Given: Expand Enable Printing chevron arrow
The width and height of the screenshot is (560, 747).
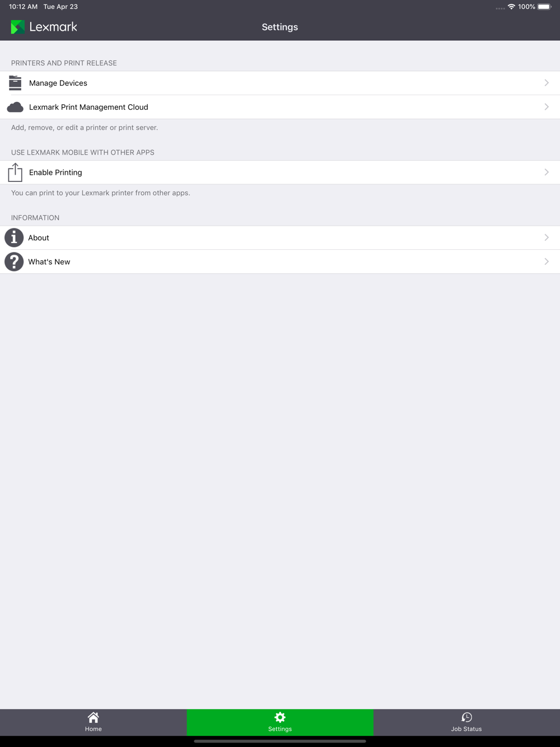Looking at the screenshot, I should click(x=547, y=172).
